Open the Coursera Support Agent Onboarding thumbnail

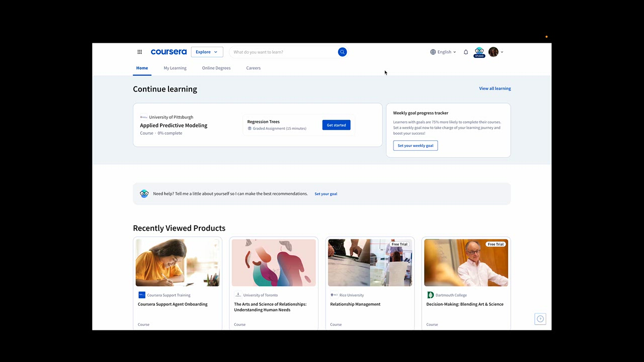point(178,262)
